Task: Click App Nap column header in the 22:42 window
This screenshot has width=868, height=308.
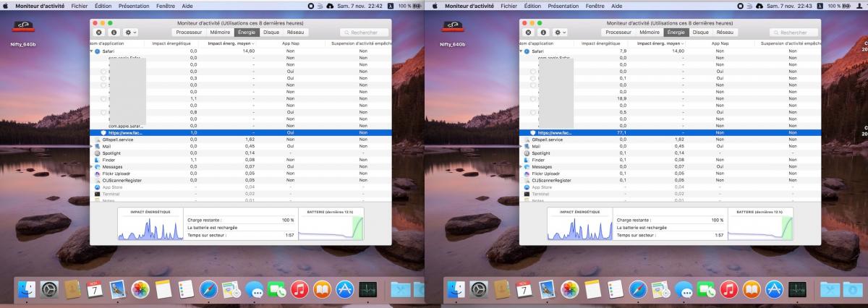Action: 291,43
